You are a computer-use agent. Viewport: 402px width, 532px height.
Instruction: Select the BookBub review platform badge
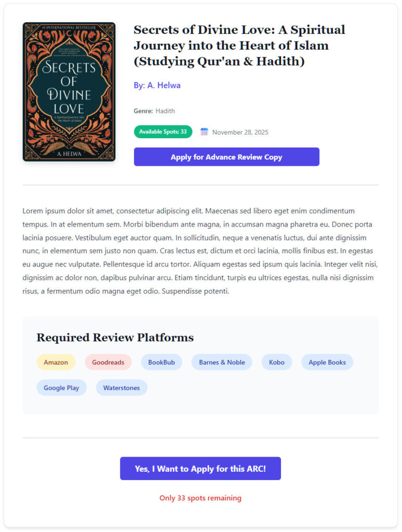pyautogui.click(x=162, y=362)
